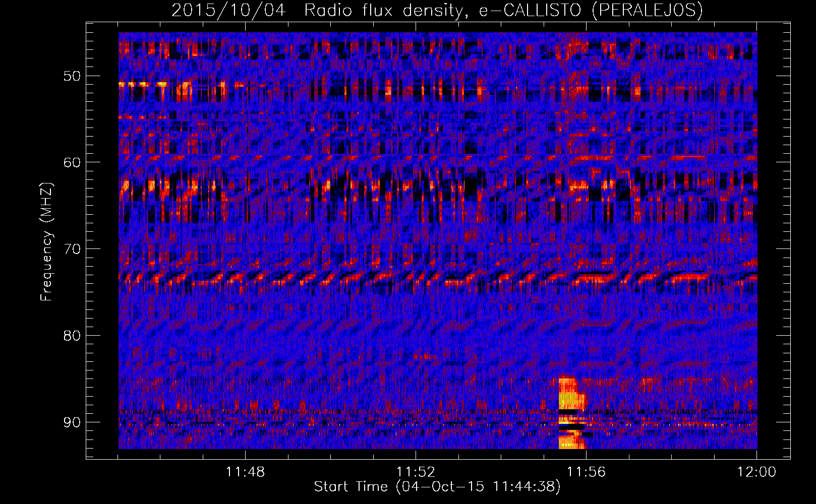Click the 90 MHz frequency tick label
The width and height of the screenshot is (816, 504).
click(x=72, y=422)
